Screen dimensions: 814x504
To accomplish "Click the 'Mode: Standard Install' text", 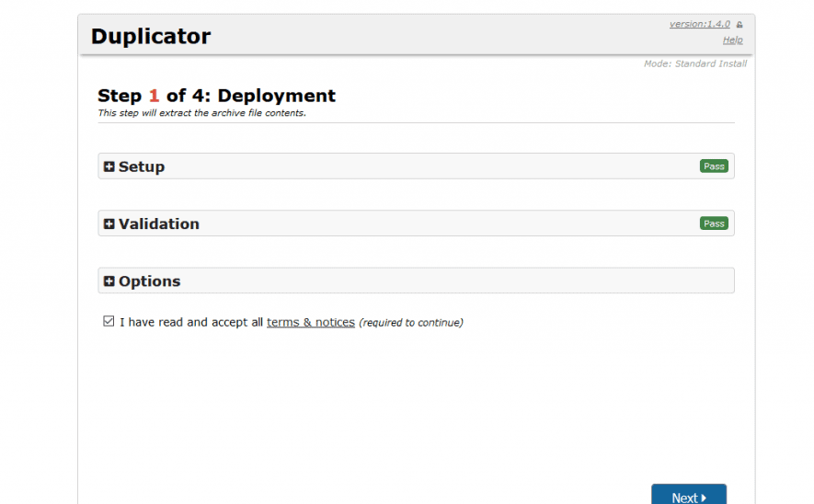I will (x=694, y=63).
